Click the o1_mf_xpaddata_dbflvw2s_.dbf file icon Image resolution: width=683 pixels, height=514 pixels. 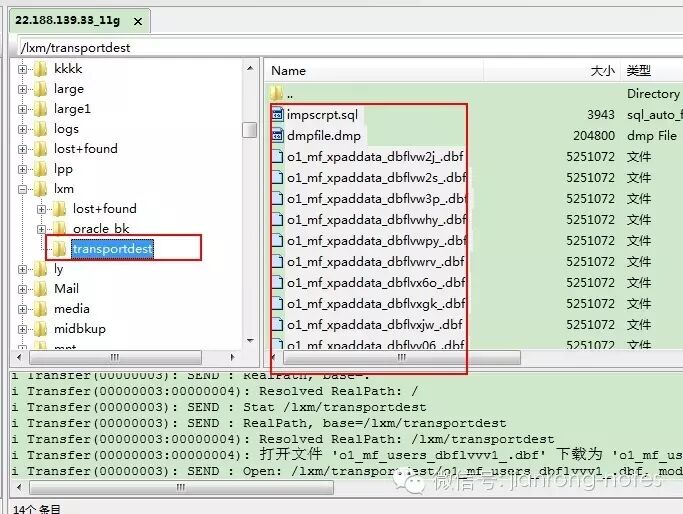[277, 177]
